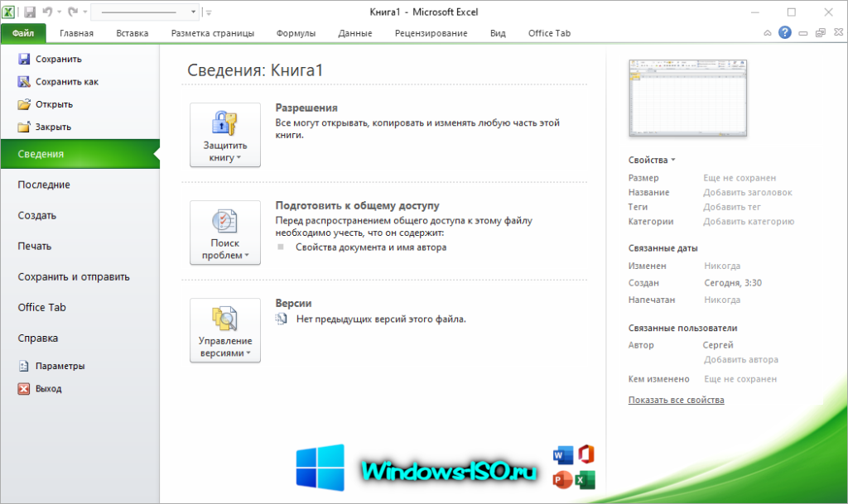Click the Нет предыдущих версий этого файла text
This screenshot has width=848, height=504.
381,319
